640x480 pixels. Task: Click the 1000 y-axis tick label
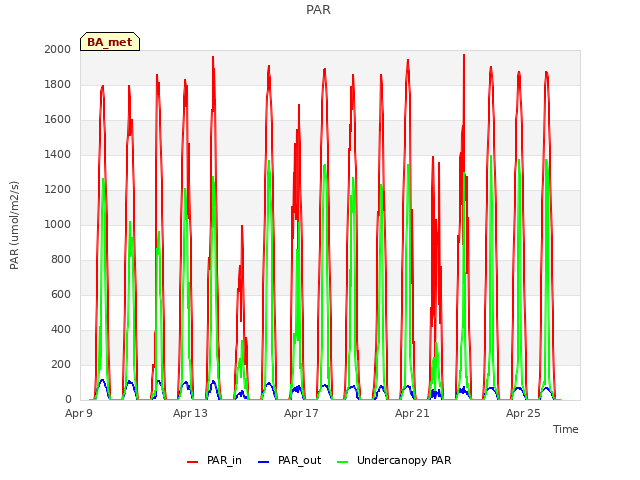coord(58,224)
